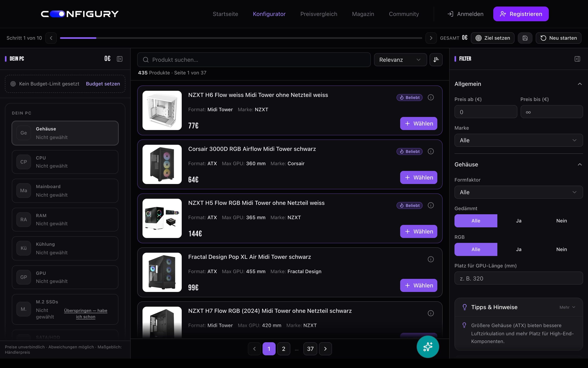
Task: Go to next step arrow in progress bar
Action: (x=431, y=38)
